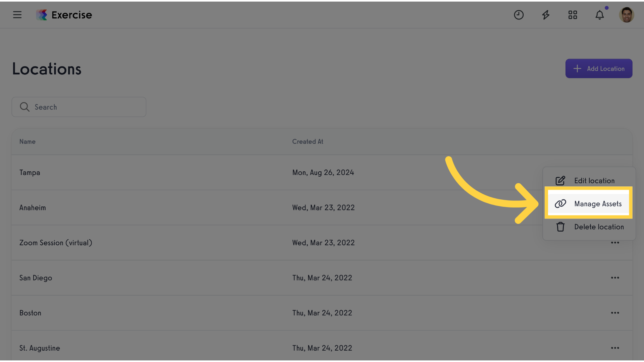The image size is (644, 362).
Task: Select Manage Assets menu option
Action: (589, 204)
